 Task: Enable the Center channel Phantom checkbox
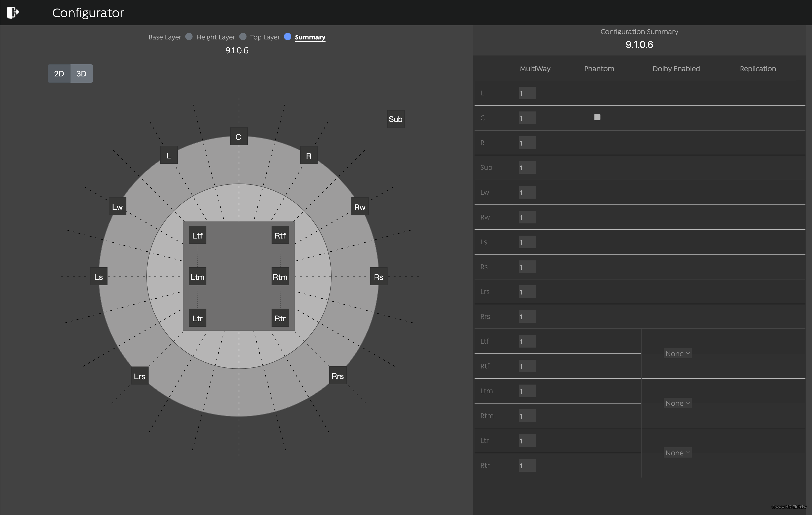click(x=597, y=117)
